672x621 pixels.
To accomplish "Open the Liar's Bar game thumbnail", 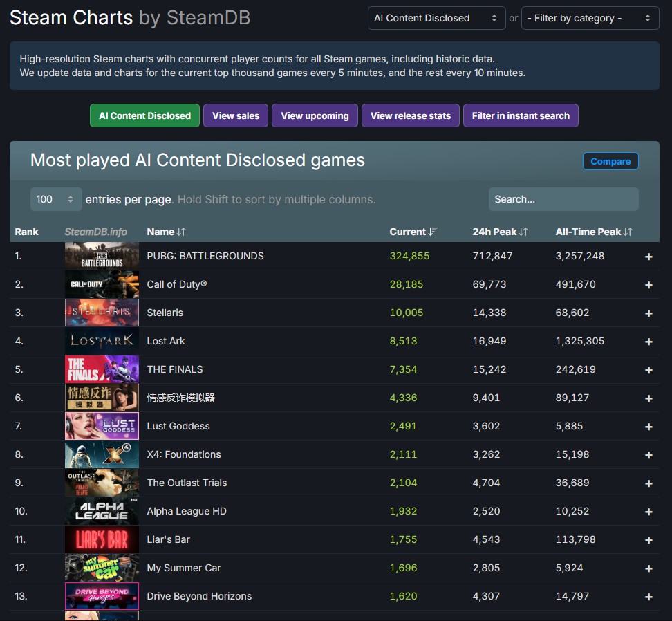I will [102, 539].
